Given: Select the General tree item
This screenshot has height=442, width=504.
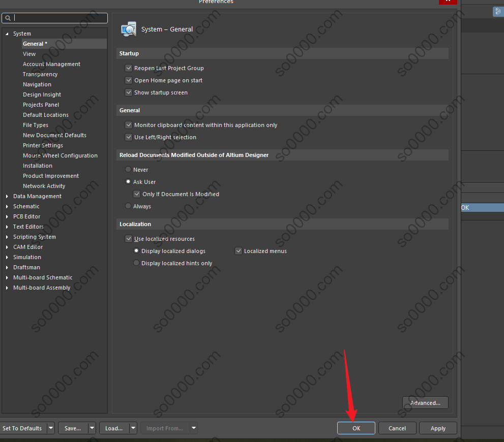Looking at the screenshot, I should pos(64,44).
